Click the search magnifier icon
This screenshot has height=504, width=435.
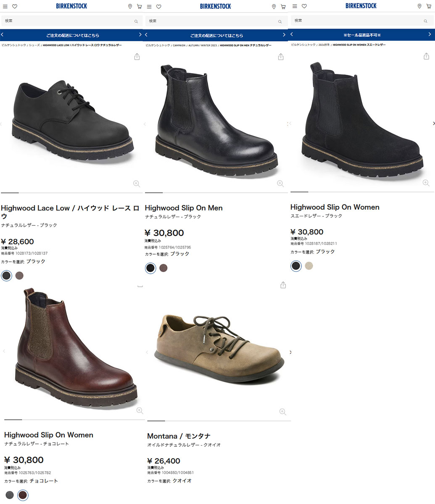136,21
